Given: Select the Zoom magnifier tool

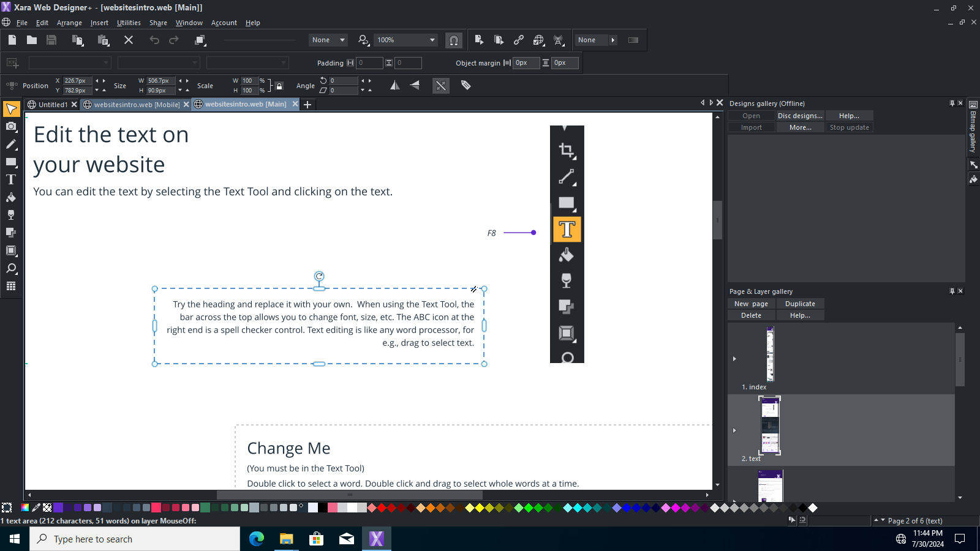Looking at the screenshot, I should pyautogui.click(x=11, y=269).
